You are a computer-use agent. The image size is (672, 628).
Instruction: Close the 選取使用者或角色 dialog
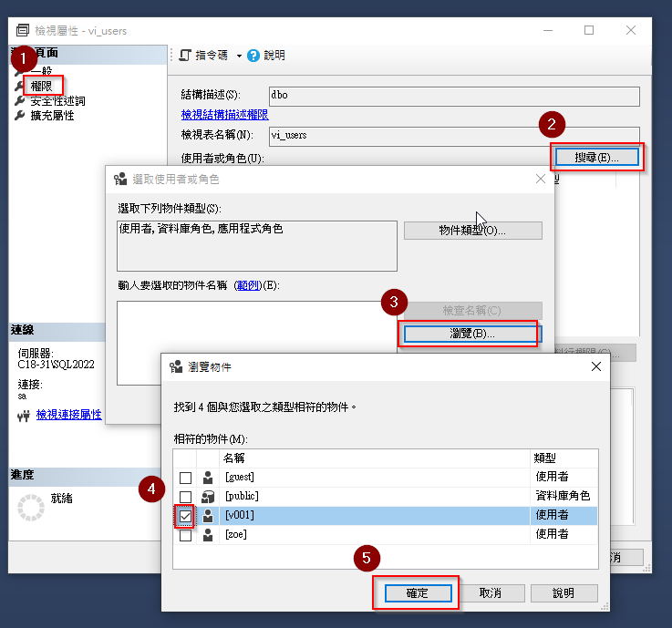pos(541,179)
